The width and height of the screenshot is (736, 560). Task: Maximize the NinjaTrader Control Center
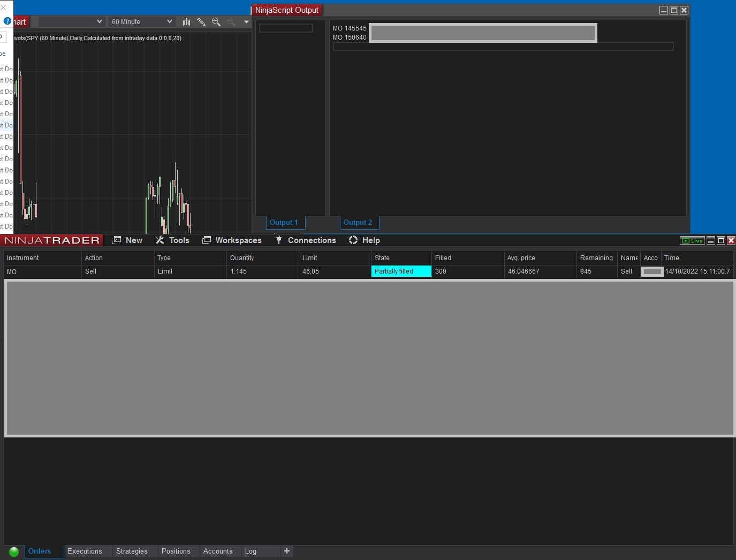(721, 240)
